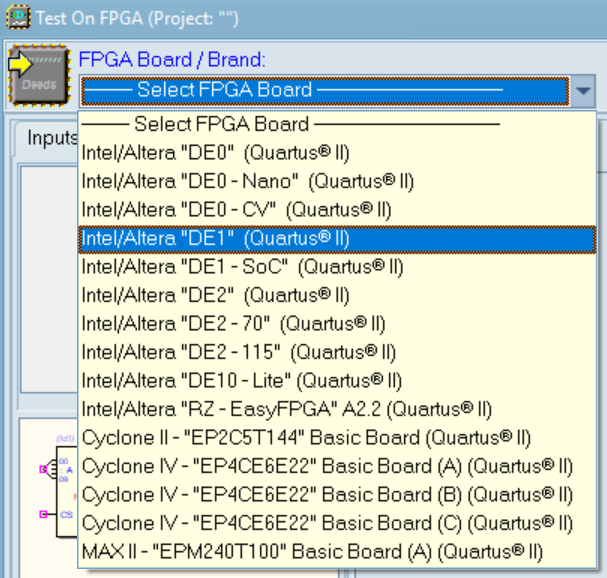Select "RZ - EasyFPGA" A2.2 board
The height and width of the screenshot is (578, 607).
337,410
